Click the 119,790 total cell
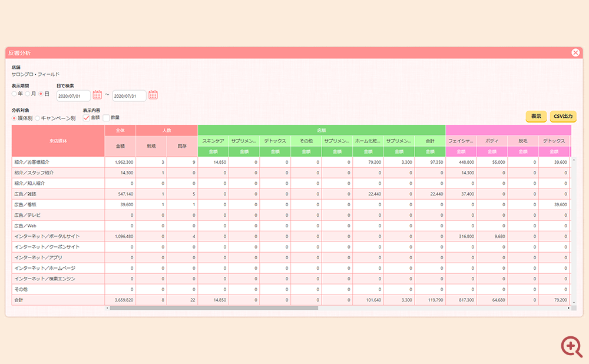 [430, 300]
